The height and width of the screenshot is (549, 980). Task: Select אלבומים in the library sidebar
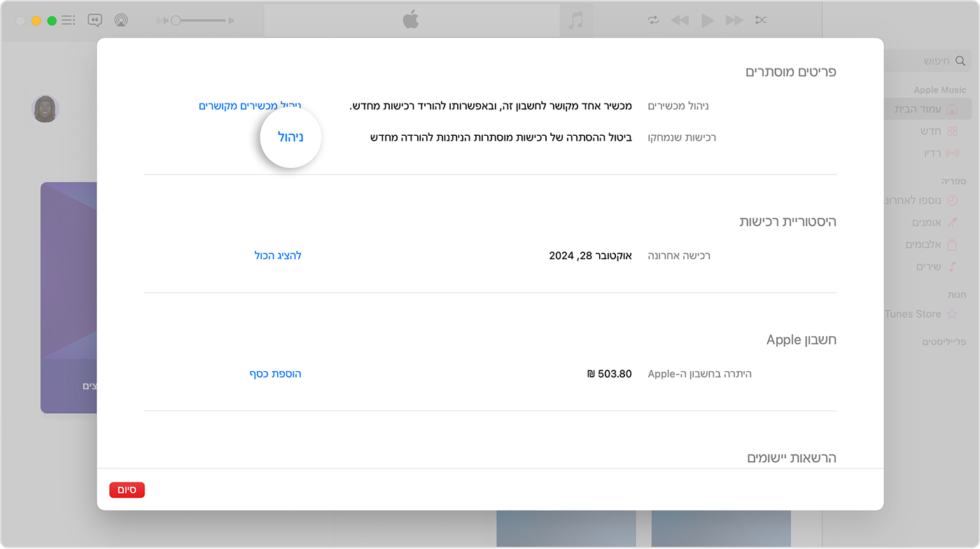point(931,244)
